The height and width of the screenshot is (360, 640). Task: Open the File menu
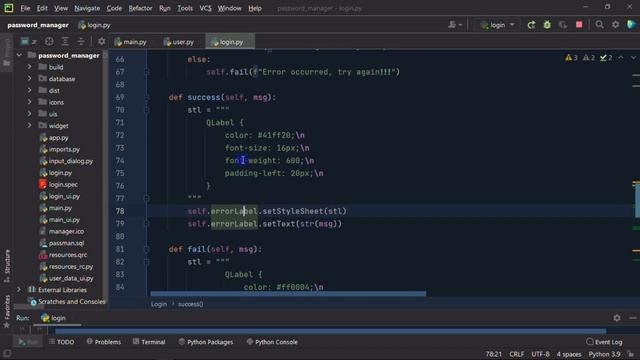pyautogui.click(x=25, y=8)
